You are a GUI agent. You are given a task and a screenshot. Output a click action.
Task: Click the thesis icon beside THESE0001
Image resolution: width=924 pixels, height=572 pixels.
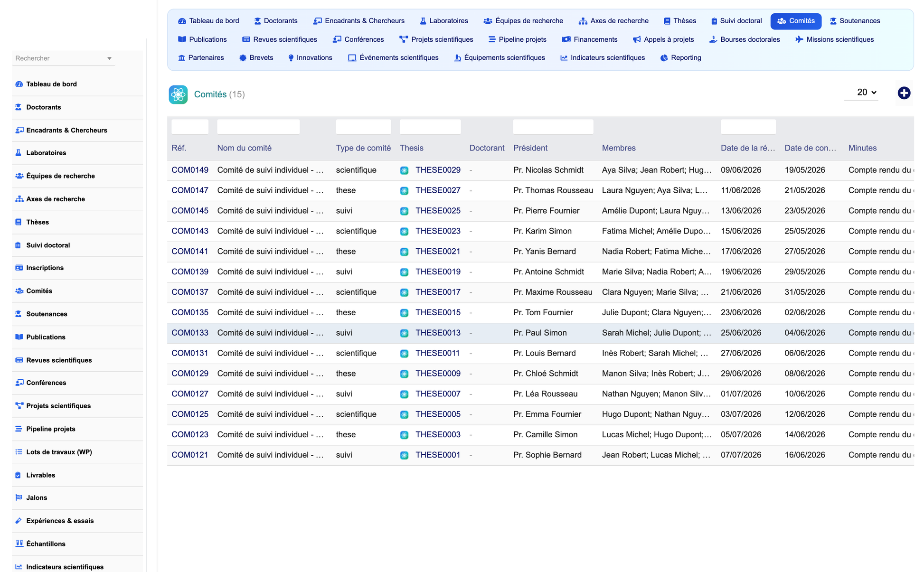point(404,455)
